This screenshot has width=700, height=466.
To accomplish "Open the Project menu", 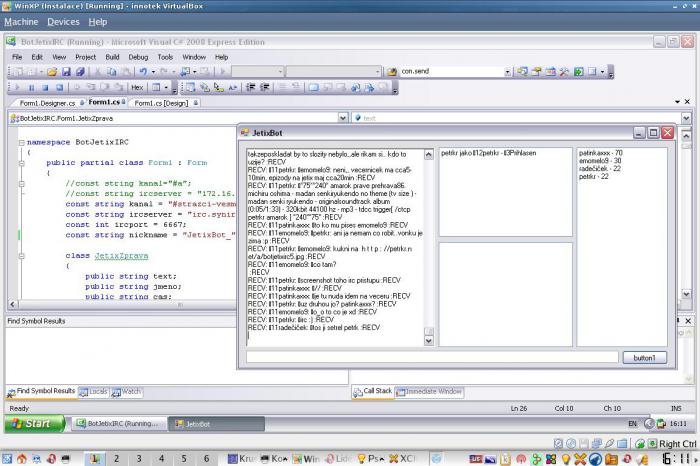I will [x=85, y=57].
